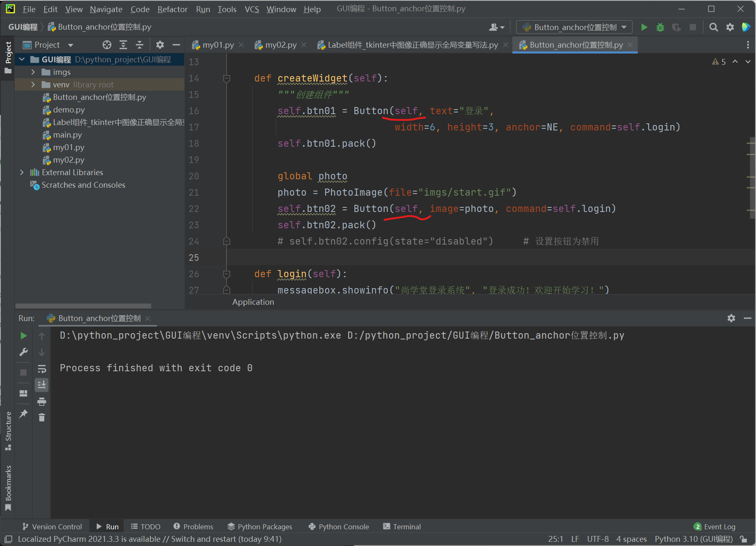756x546 pixels.
Task: Open run configuration wrench icon
Action: pos(23,352)
